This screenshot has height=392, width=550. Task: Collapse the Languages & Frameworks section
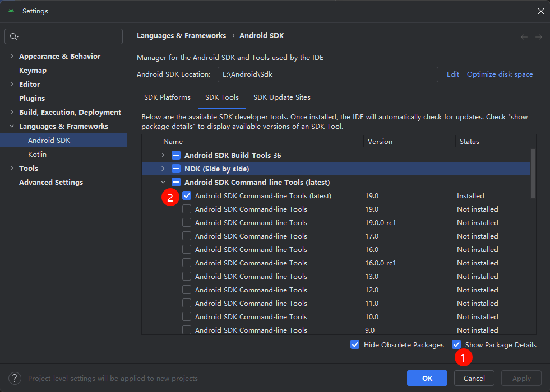coord(12,126)
